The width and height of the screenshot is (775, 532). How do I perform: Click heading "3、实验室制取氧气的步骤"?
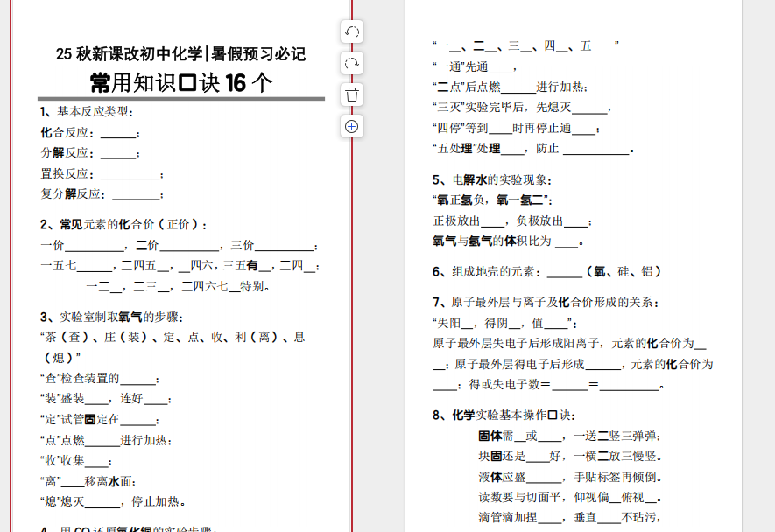112,317
